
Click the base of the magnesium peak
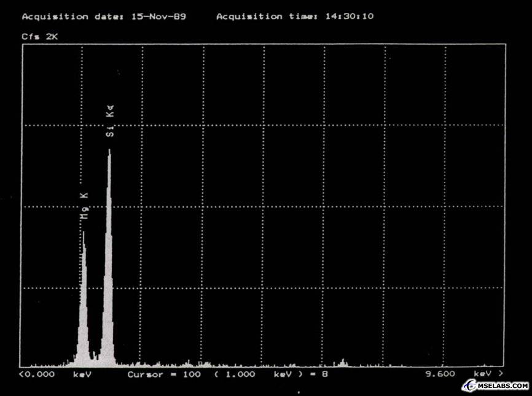click(x=83, y=362)
